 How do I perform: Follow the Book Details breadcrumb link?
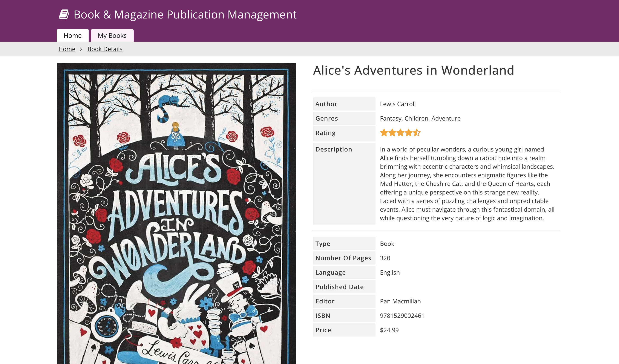coord(105,49)
